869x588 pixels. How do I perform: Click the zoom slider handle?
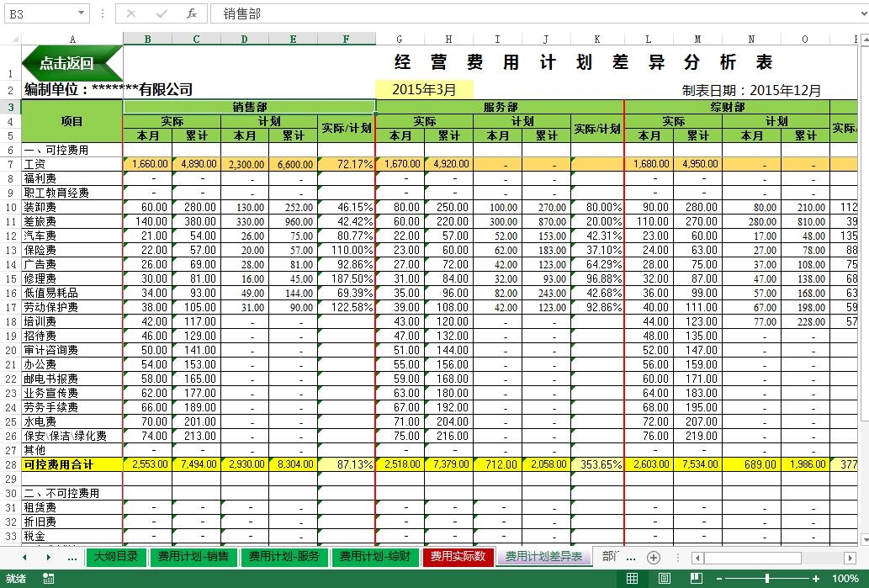pos(767,579)
